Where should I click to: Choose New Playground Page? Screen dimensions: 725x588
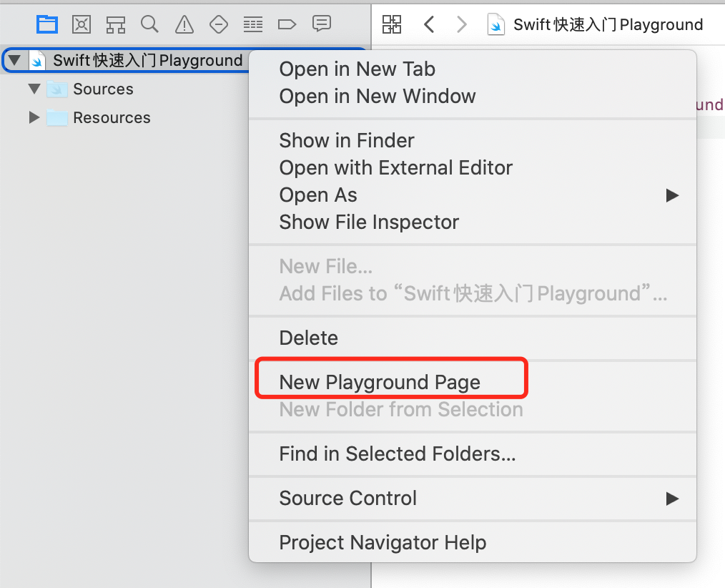[380, 382]
